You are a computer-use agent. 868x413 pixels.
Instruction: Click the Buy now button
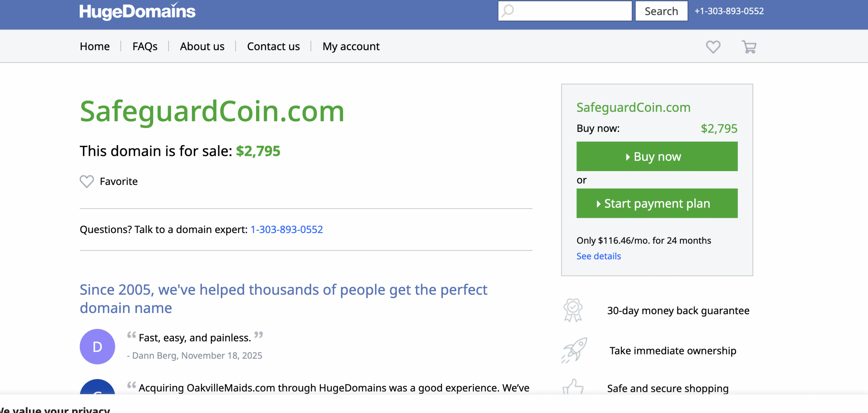click(x=656, y=156)
